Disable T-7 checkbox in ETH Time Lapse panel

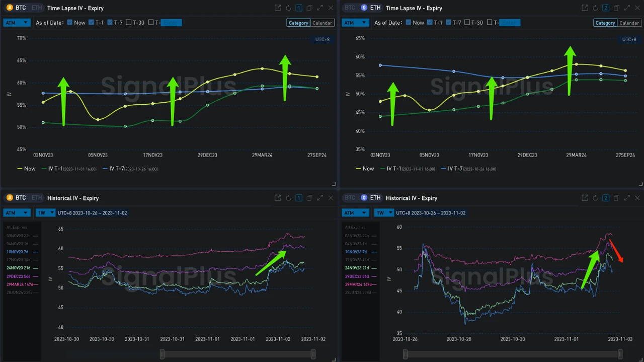click(x=448, y=23)
